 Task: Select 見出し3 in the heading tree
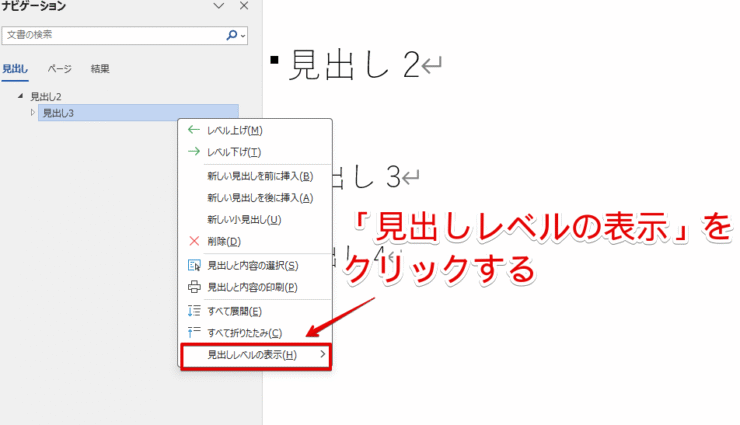coord(138,113)
